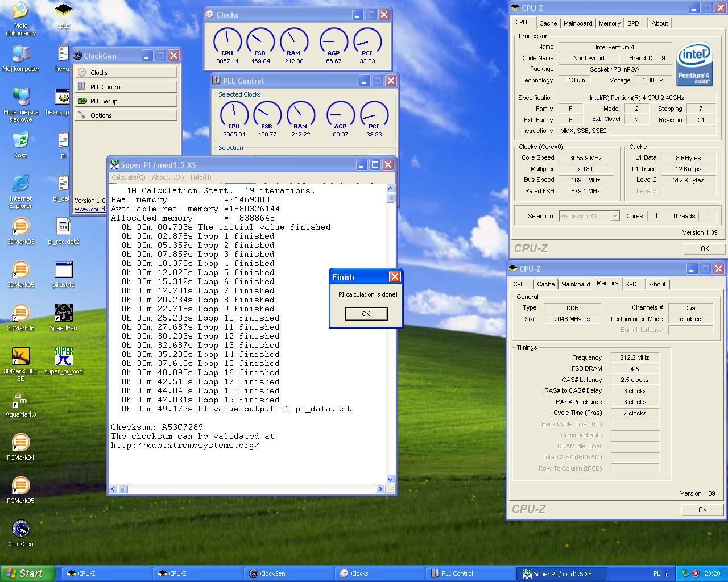Click OK in bottom CPU-Z Memory window
Viewport: 728px width, 582px height.
702,509
